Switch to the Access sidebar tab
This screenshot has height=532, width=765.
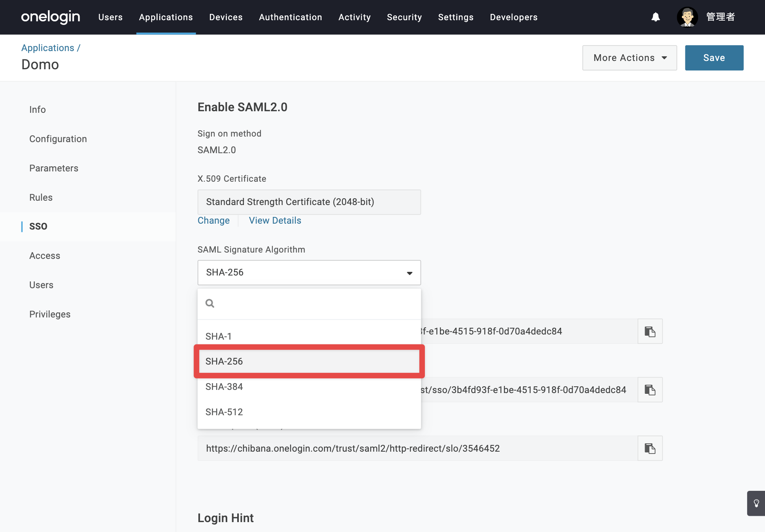tap(45, 256)
